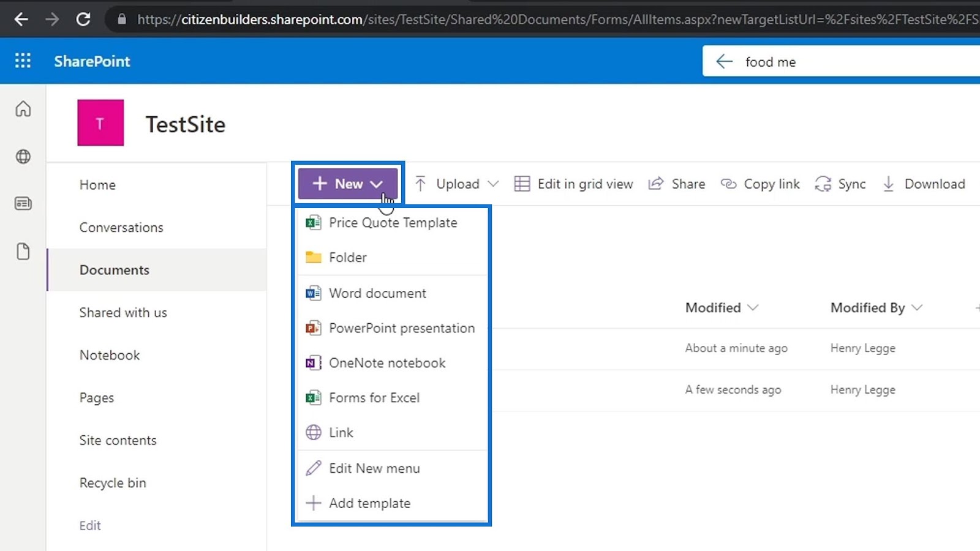Open the SharePoint app launcher waffle icon
The image size is (980, 551).
pyautogui.click(x=23, y=61)
